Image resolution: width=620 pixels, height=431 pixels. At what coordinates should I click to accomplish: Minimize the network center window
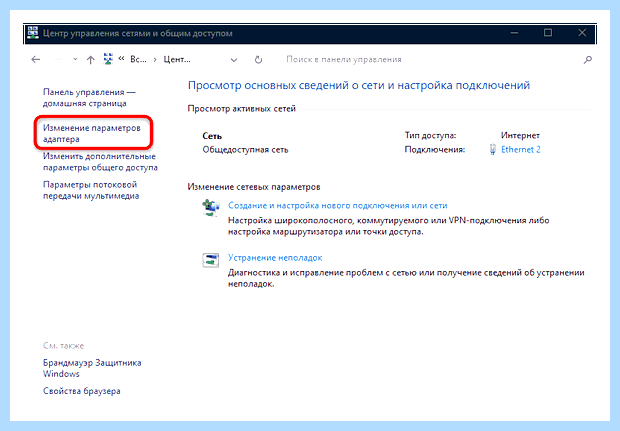(514, 33)
